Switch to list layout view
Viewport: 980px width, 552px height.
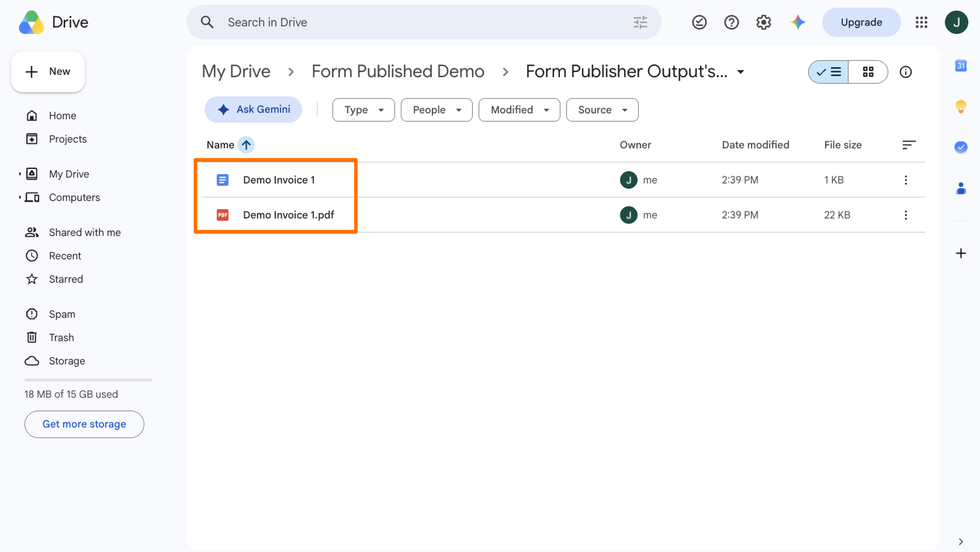pos(828,72)
